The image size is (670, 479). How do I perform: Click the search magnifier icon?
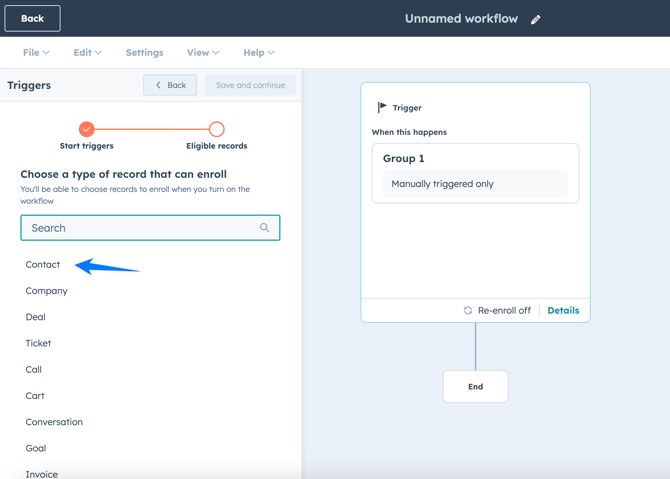pyautogui.click(x=264, y=228)
